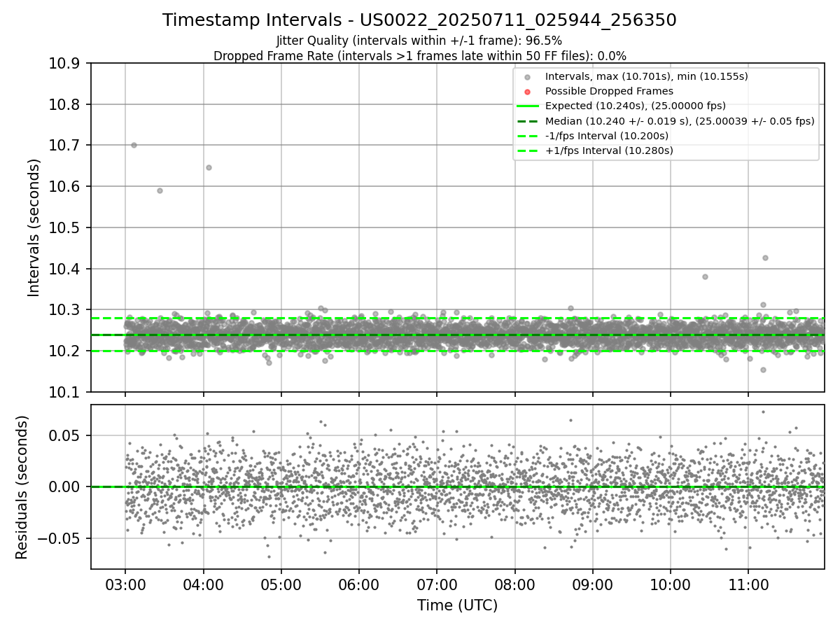
Task: Click the 10.1 y-axis tick label
Action: (x=65, y=392)
